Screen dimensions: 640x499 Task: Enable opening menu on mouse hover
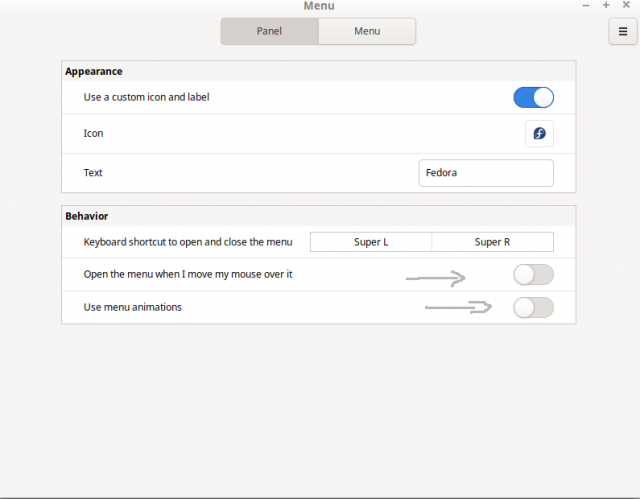click(x=533, y=275)
